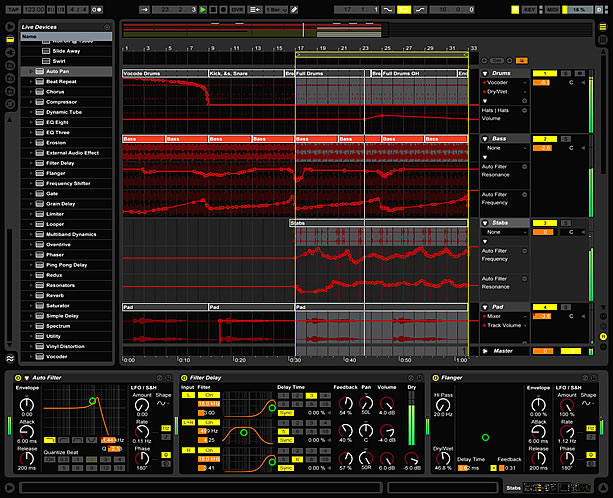Adjust Auto Filter LFO Rate knob

[x=142, y=432]
